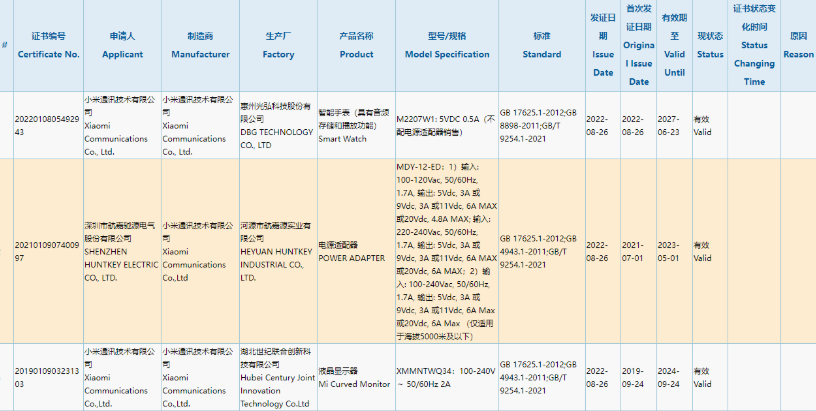Viewport: 816px width, 411px height.
Task: Select the Status Changing Time column header
Action: click(754, 45)
